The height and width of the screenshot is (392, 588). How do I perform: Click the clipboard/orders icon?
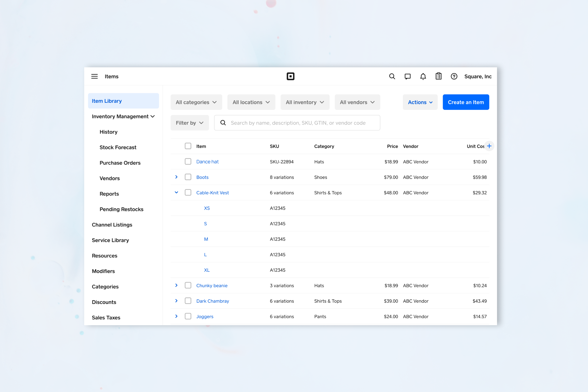[x=439, y=77]
